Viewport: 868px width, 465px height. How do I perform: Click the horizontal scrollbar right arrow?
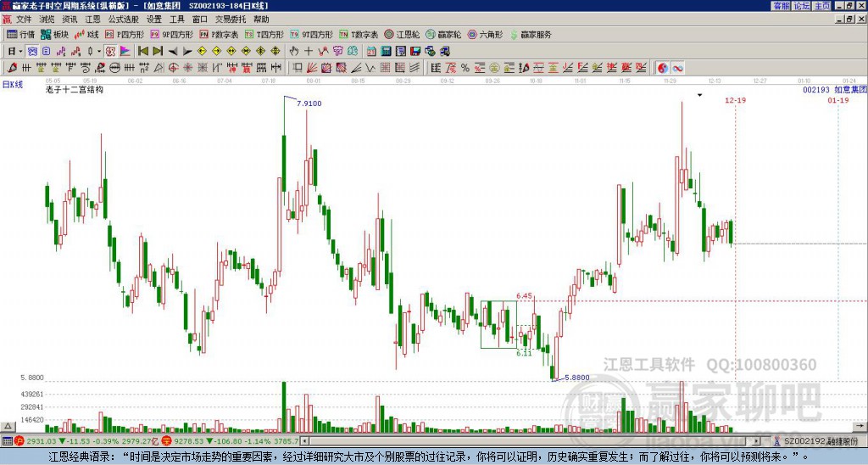click(756, 441)
